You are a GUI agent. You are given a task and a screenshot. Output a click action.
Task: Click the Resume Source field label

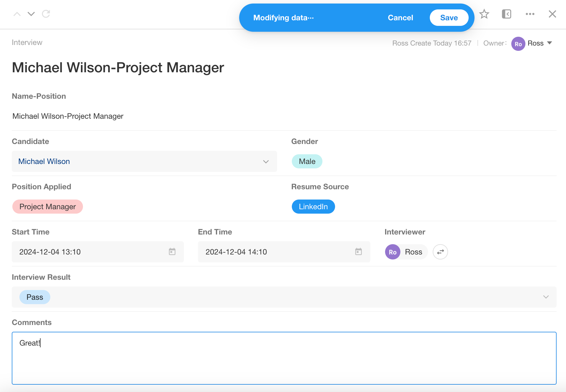(x=320, y=187)
